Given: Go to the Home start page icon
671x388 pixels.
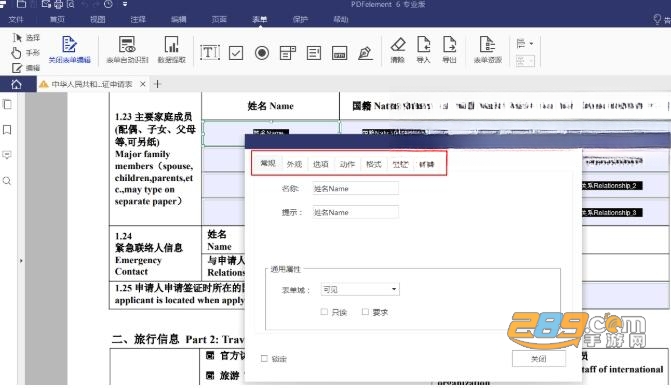Looking at the screenshot, I should click(x=16, y=84).
